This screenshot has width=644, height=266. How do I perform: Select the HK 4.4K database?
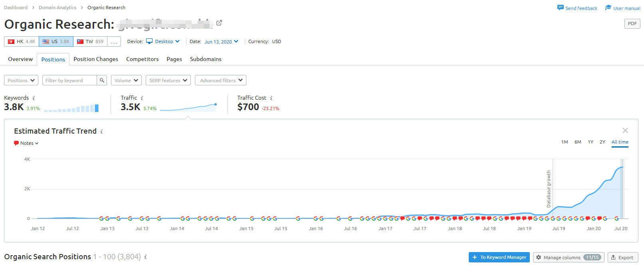point(22,41)
